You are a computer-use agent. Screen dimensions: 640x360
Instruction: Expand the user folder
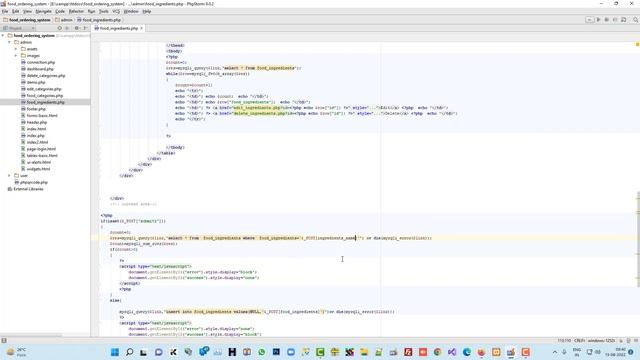pos(9,176)
